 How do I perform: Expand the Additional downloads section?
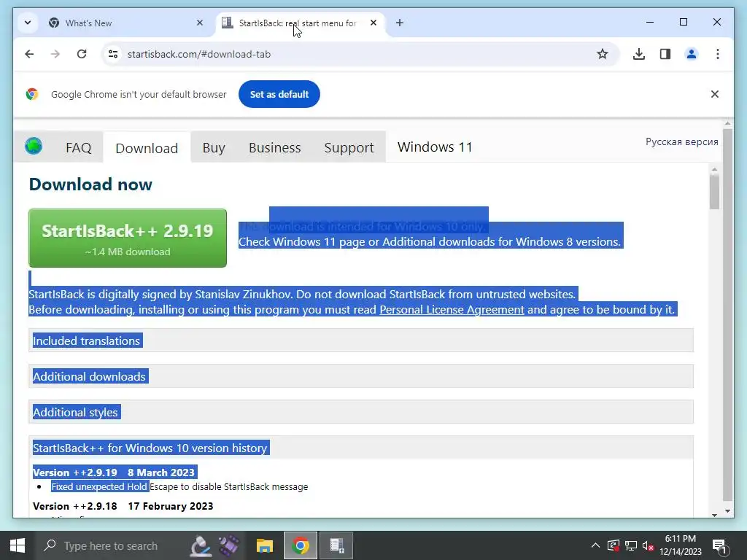coord(360,376)
